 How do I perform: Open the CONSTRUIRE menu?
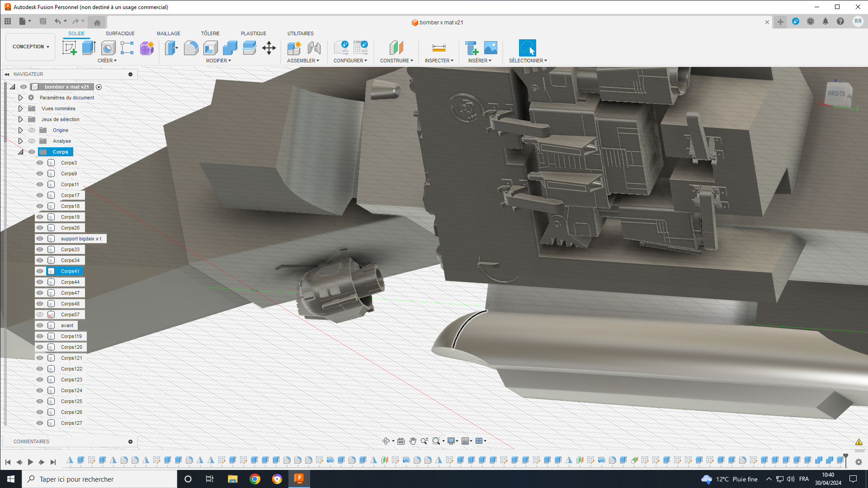point(396,61)
